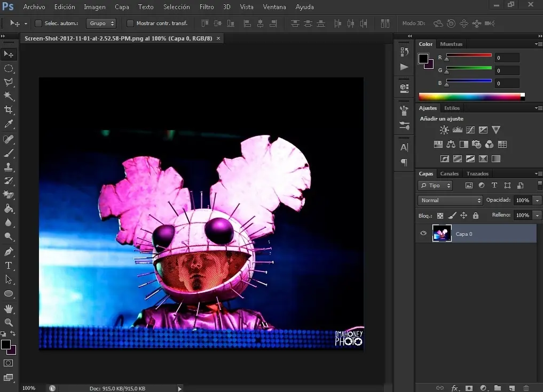Toggle lock all padlock icon

pos(476,215)
